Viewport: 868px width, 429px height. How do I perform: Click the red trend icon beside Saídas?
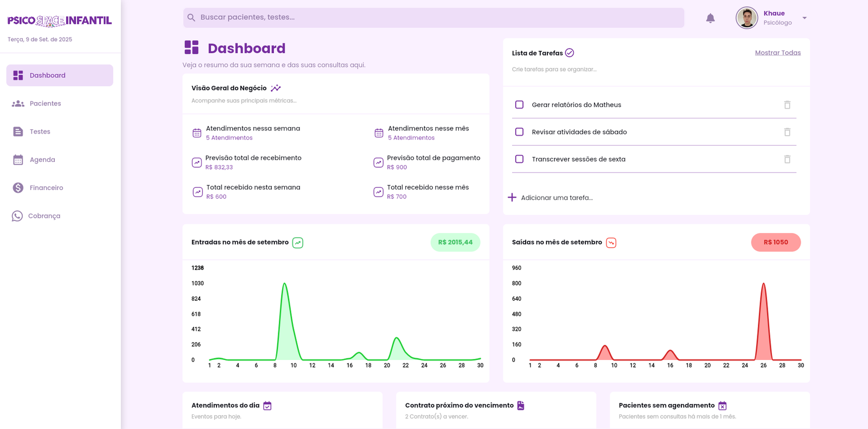point(611,243)
